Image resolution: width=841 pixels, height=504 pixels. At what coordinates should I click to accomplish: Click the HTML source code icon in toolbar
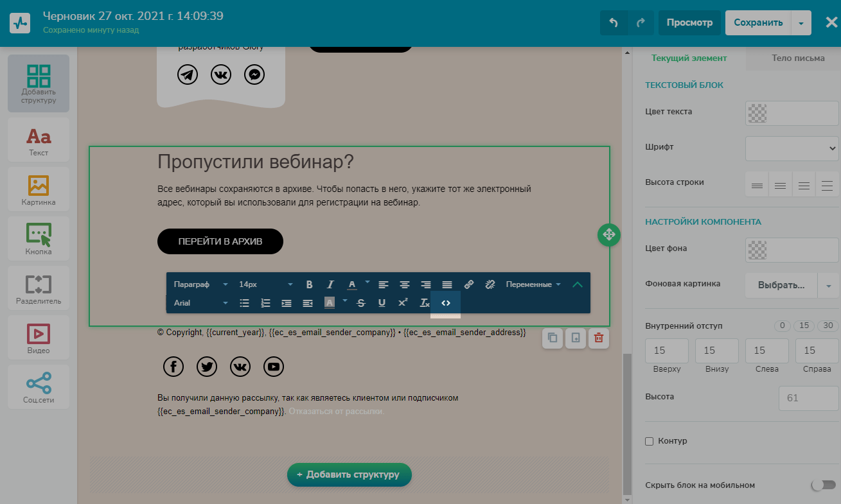coord(445,303)
